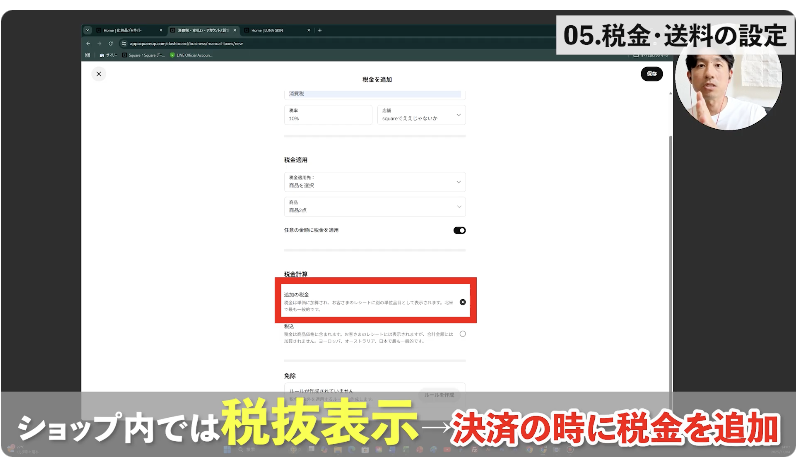The height and width of the screenshot is (467, 805).
Task: Expand the store location (店舗) dropdown
Action: tap(421, 115)
